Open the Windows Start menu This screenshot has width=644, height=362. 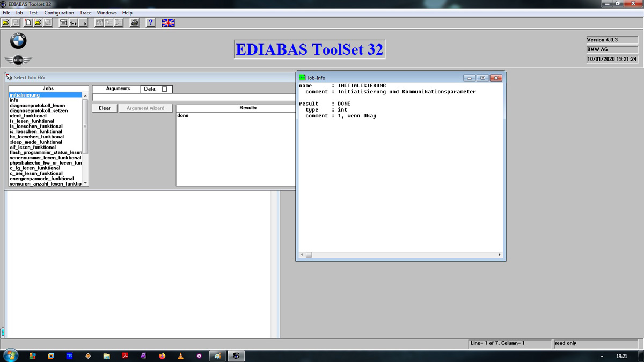coord(11,356)
